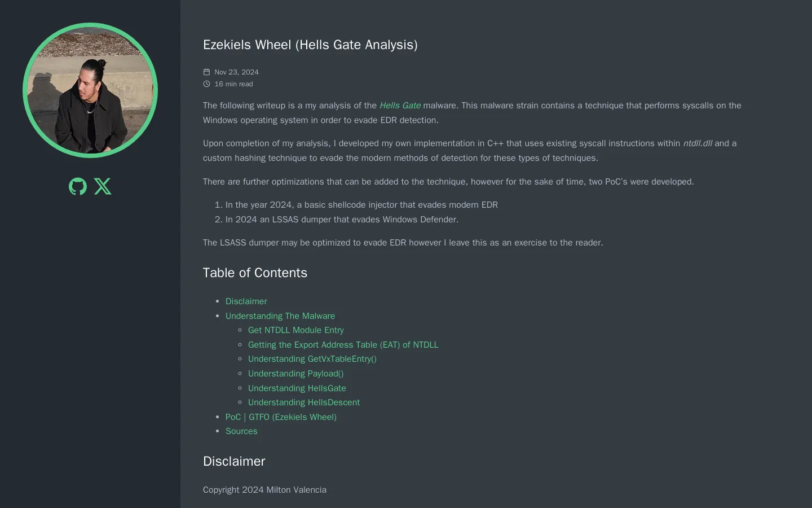This screenshot has width=812, height=508.
Task: Jump to Disclaimer in table of contents
Action: pyautogui.click(x=246, y=301)
